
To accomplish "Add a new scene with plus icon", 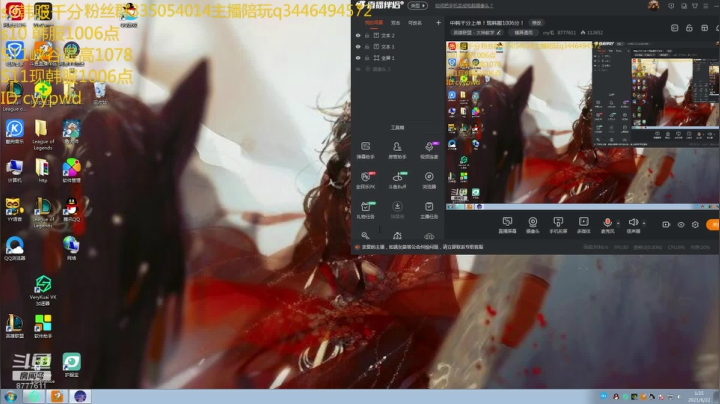I will point(438,22).
